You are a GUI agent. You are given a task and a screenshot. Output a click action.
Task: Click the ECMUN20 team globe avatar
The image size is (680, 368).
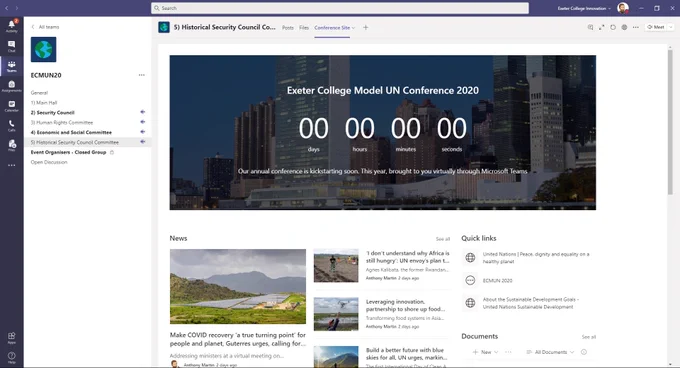pos(43,49)
